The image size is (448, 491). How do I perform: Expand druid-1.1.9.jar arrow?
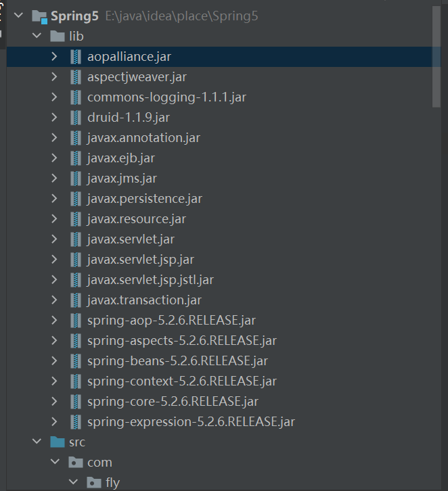click(x=54, y=118)
